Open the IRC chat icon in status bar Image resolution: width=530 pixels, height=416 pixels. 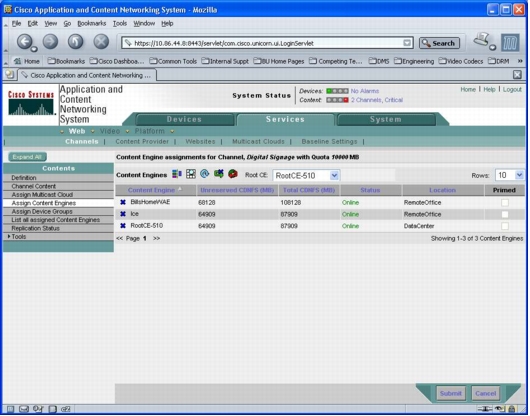(x=66, y=409)
